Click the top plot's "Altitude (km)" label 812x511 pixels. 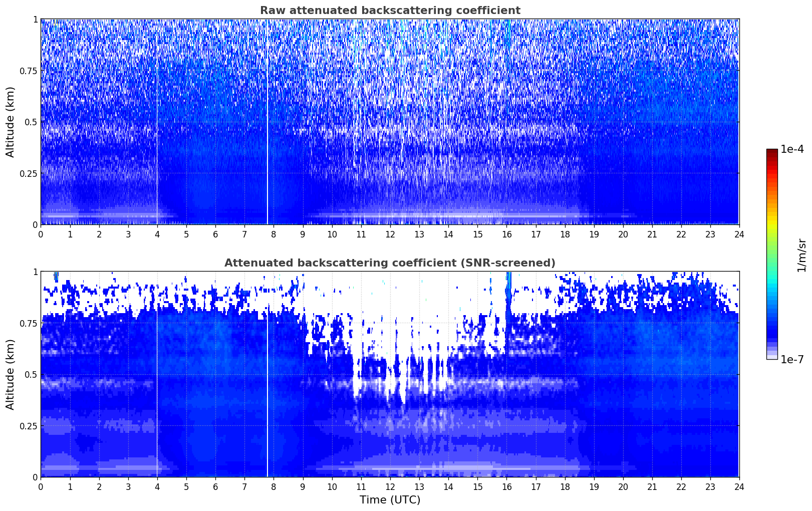pos(11,122)
